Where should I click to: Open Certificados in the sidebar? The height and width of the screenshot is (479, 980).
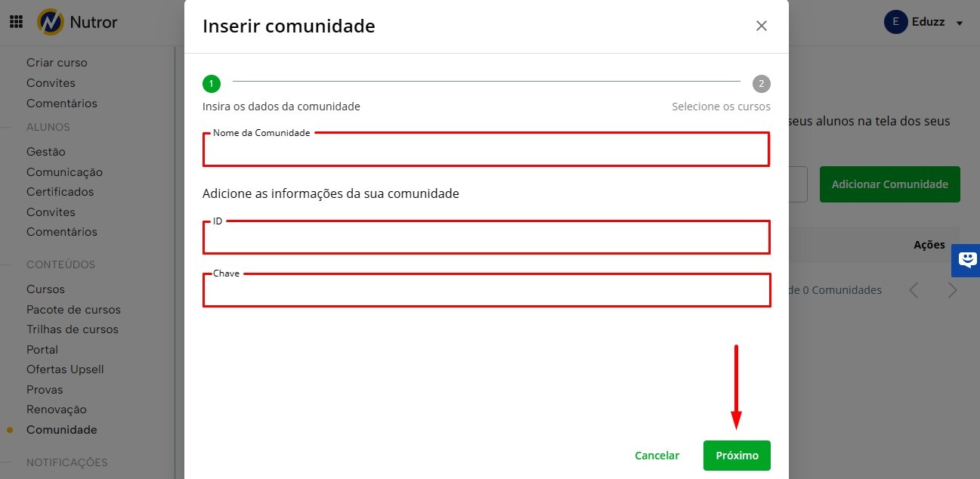click(x=60, y=192)
